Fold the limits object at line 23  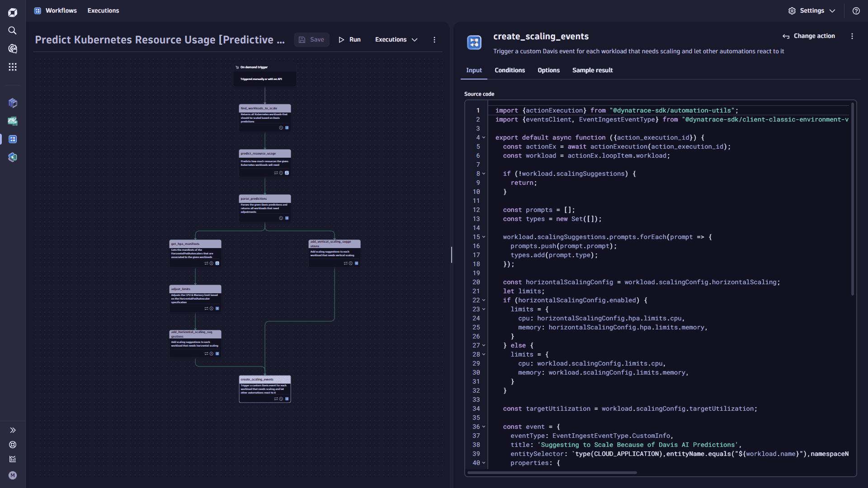pyautogui.click(x=484, y=309)
